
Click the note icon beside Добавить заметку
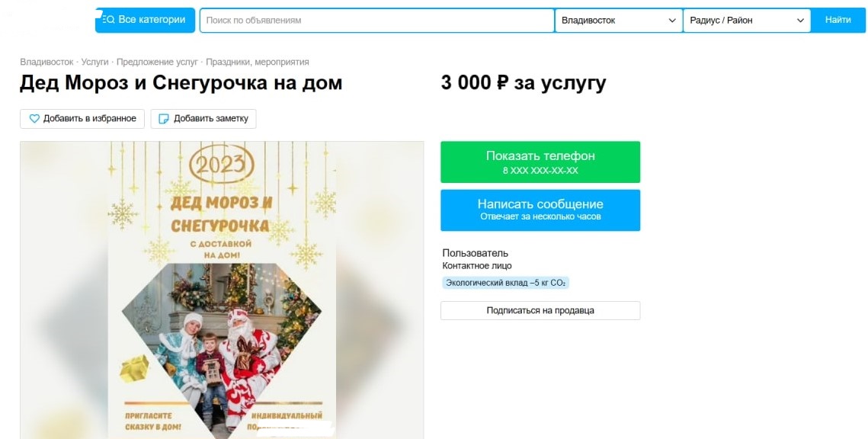coord(163,118)
